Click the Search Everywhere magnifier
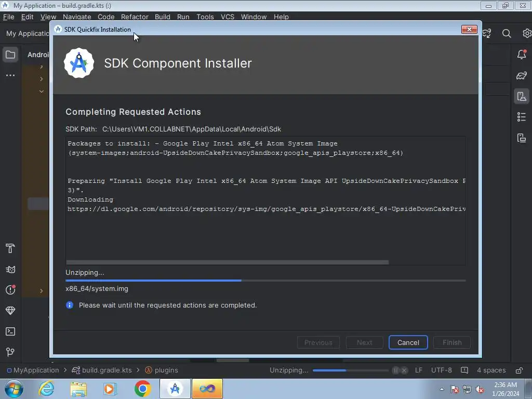 pos(507,33)
